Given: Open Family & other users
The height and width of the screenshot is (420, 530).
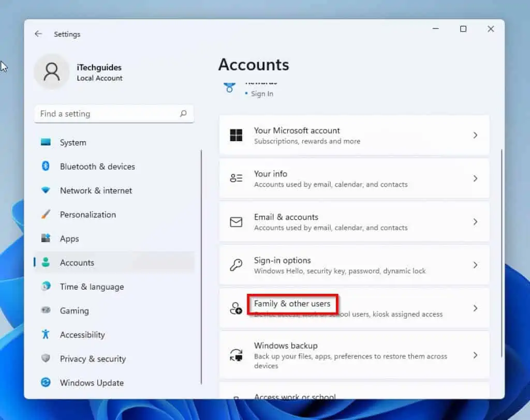Looking at the screenshot, I should pyautogui.click(x=292, y=304).
